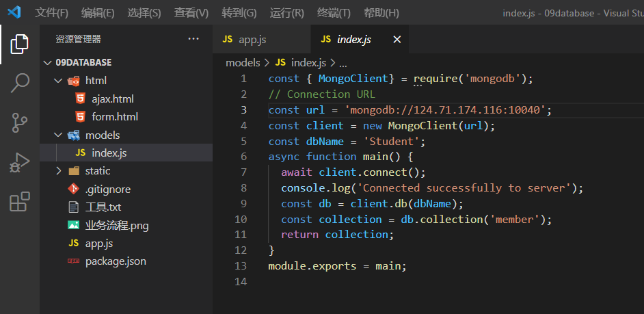Click the require call on line 1
This screenshot has height=314, width=644.
pyautogui.click(x=435, y=79)
